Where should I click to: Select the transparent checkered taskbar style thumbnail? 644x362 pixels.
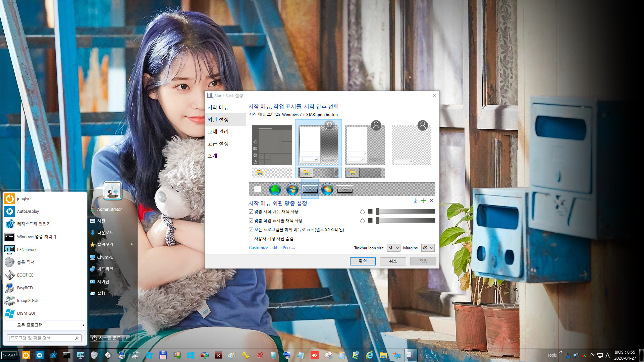pos(272,173)
